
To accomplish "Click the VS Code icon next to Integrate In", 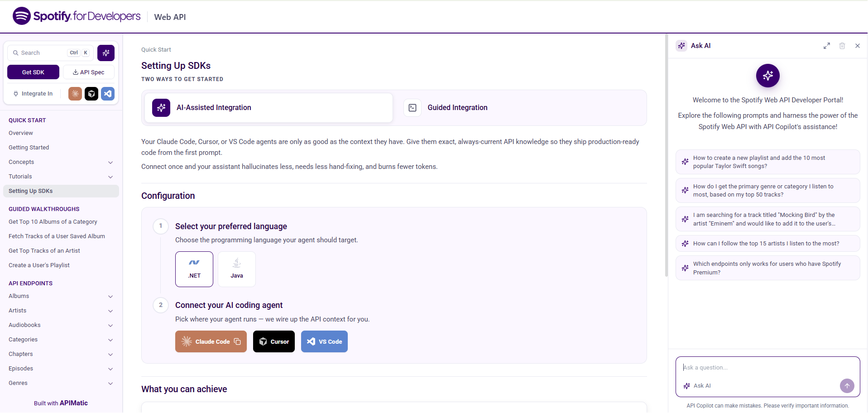I will [108, 94].
